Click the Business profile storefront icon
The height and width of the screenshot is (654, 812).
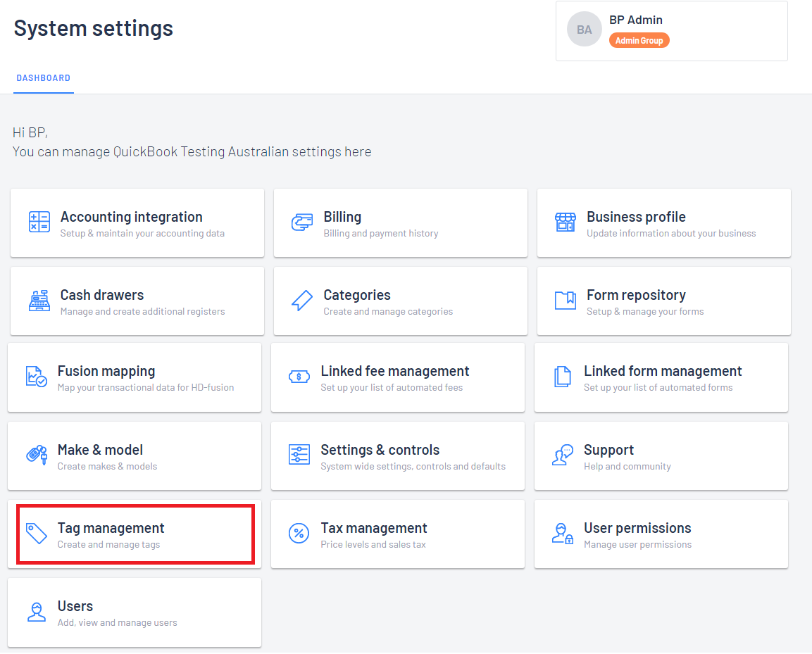point(565,222)
